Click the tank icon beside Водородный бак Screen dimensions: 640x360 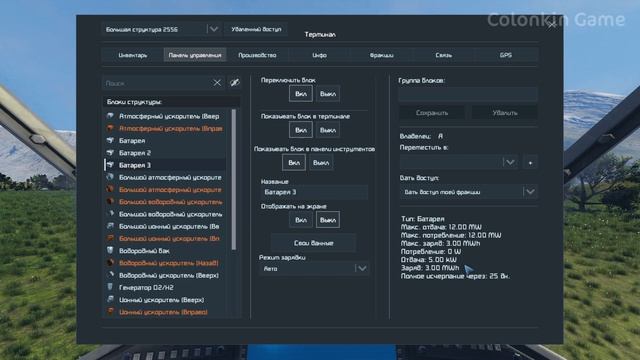[110, 250]
